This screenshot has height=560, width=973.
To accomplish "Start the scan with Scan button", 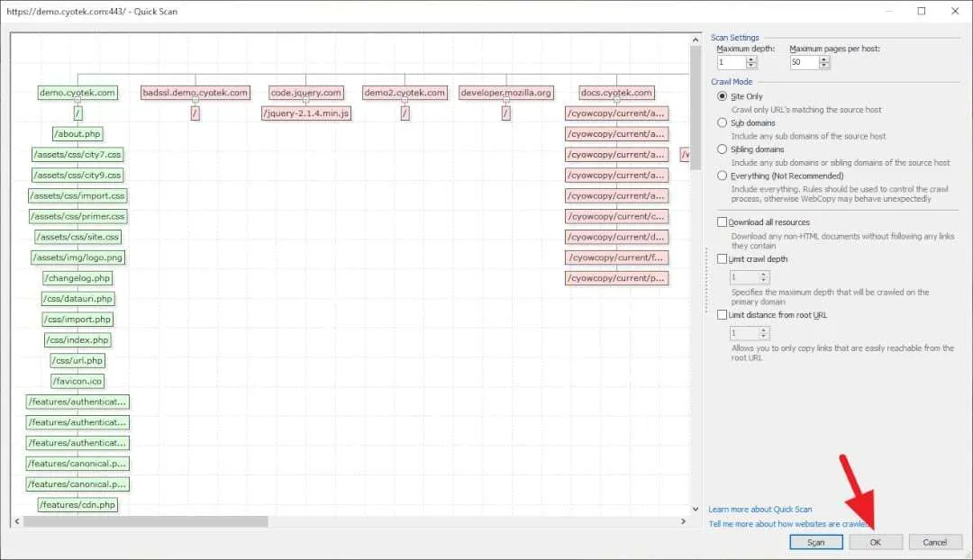I will point(816,542).
